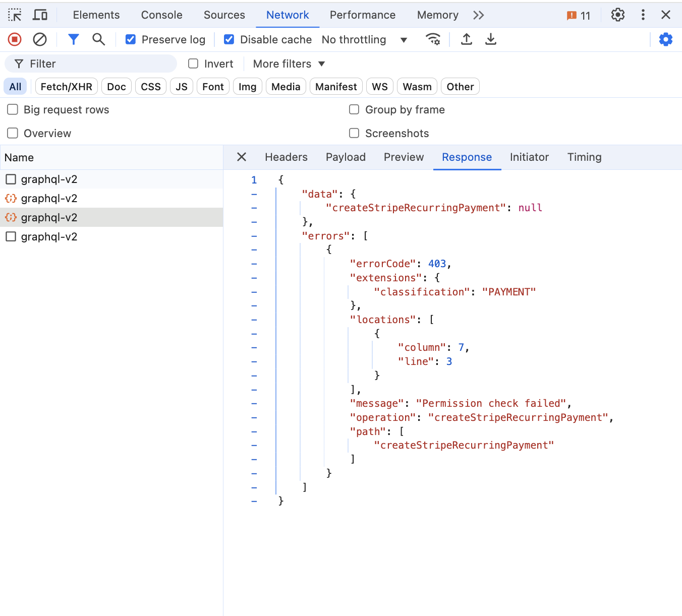
Task: Collapse the "path" array line
Action: pyautogui.click(x=254, y=432)
